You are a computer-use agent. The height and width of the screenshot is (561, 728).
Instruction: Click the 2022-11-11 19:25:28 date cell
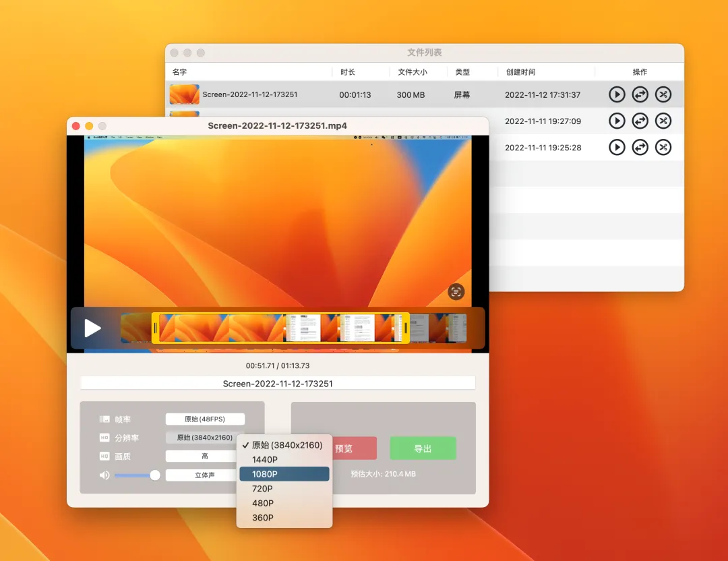pyautogui.click(x=543, y=148)
